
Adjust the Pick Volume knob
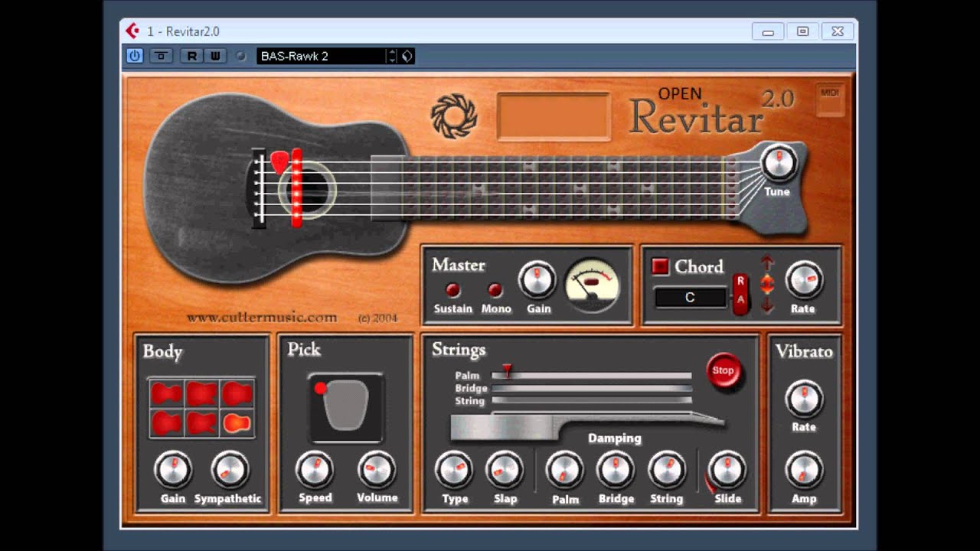coord(377,469)
